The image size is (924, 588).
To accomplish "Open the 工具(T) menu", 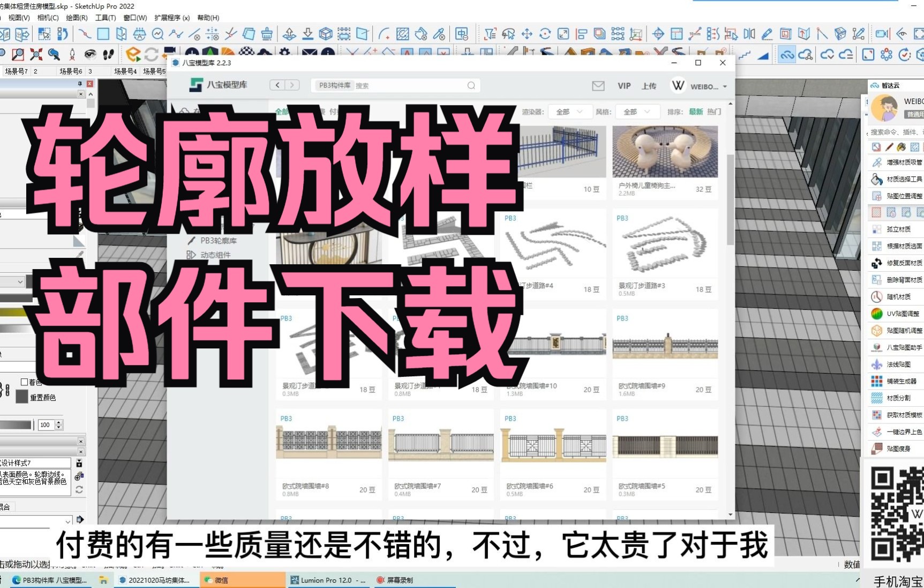I will click(x=105, y=18).
